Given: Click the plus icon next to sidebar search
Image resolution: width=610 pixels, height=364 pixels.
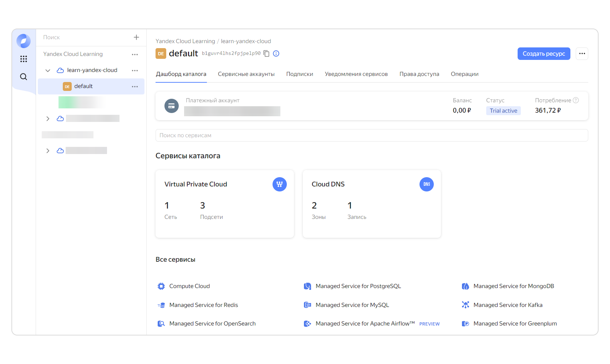Looking at the screenshot, I should pyautogui.click(x=136, y=37).
